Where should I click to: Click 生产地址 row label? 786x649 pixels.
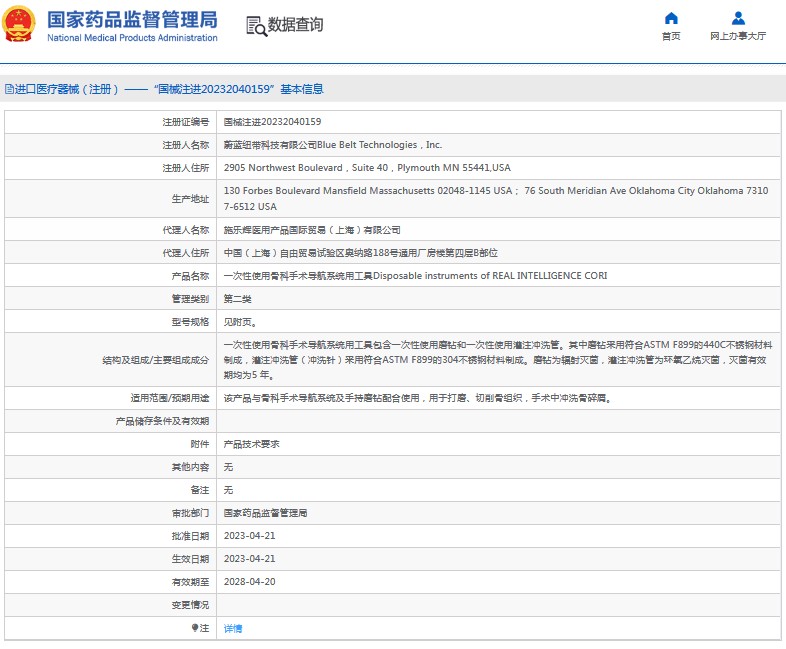tap(190, 199)
